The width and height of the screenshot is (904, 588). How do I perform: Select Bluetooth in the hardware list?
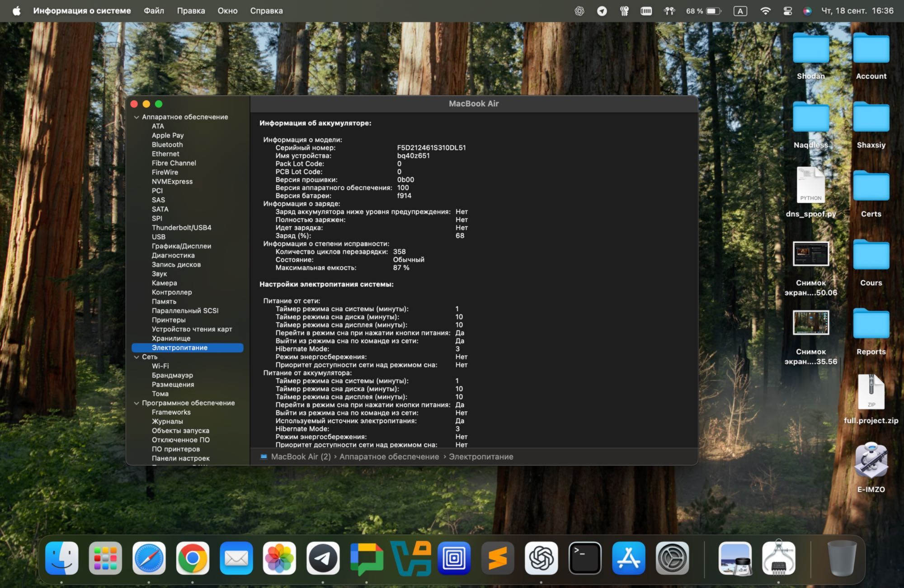(x=167, y=145)
